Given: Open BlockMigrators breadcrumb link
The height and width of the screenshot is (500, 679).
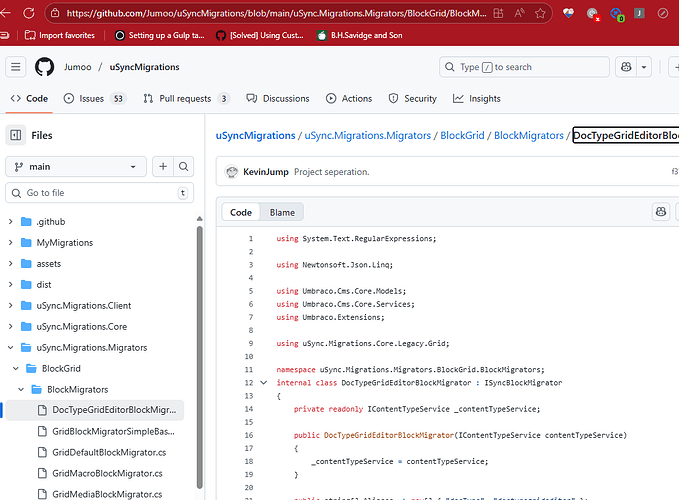Looking at the screenshot, I should click(529, 135).
